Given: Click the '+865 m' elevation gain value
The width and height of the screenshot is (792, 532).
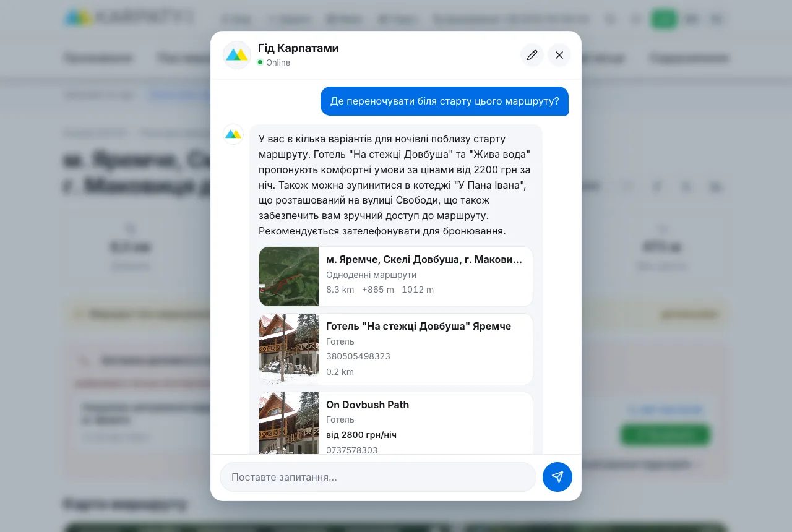Looking at the screenshot, I should (x=378, y=290).
